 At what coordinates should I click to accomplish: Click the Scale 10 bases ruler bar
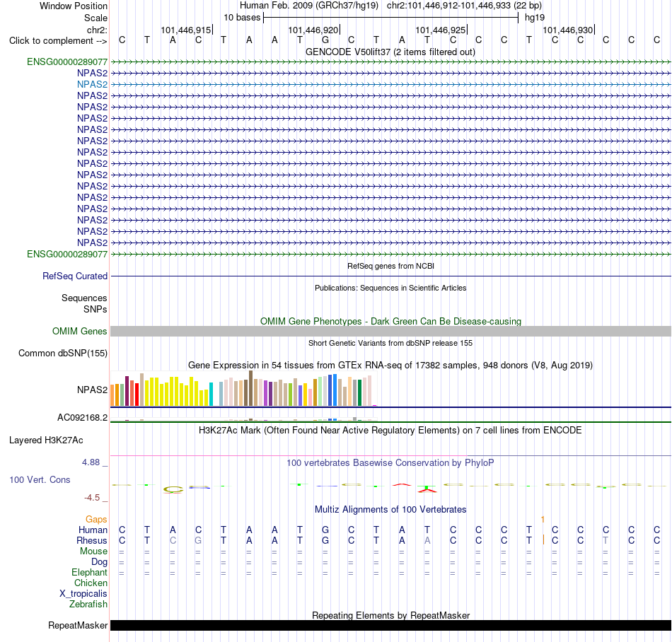(391, 18)
